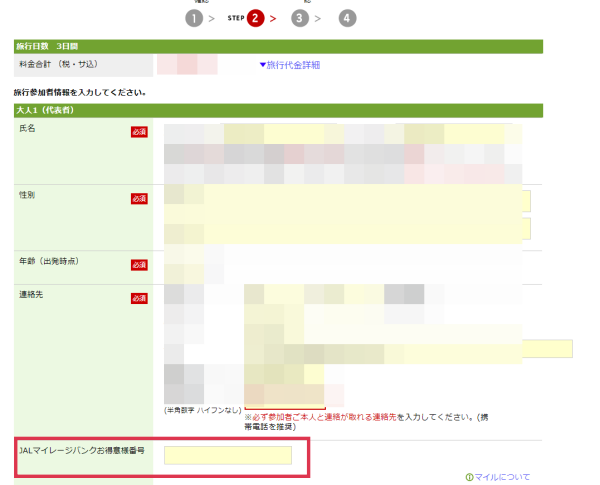Click the 連絡先 field label
The width and height of the screenshot is (600, 485).
[32, 295]
